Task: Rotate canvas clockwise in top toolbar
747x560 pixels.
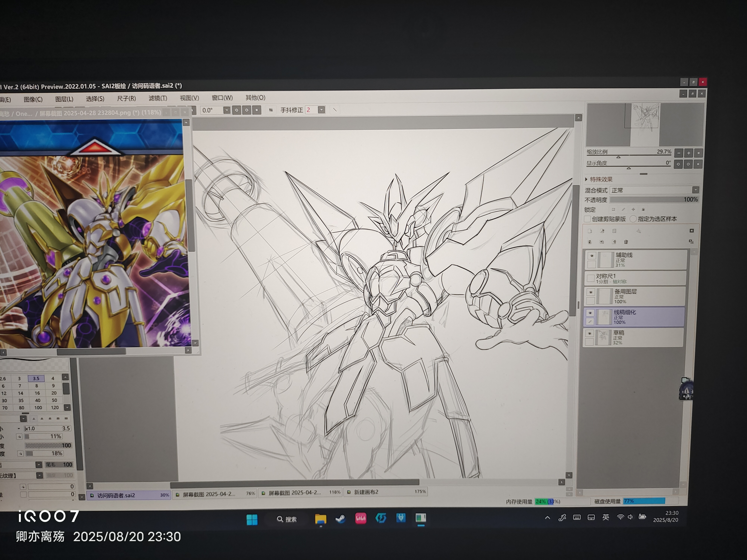Action: pos(247,110)
